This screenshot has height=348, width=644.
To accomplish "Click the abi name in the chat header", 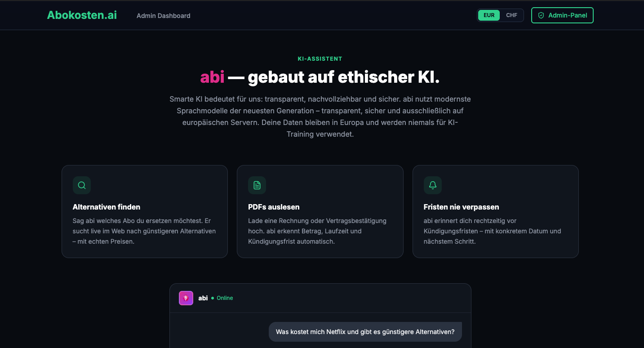I will point(203,298).
